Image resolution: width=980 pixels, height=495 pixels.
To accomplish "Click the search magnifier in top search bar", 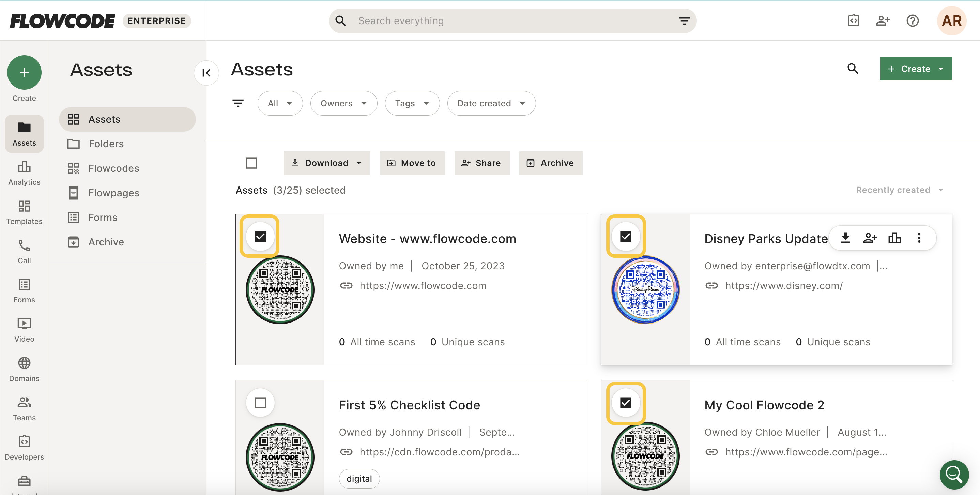I will coord(341,20).
